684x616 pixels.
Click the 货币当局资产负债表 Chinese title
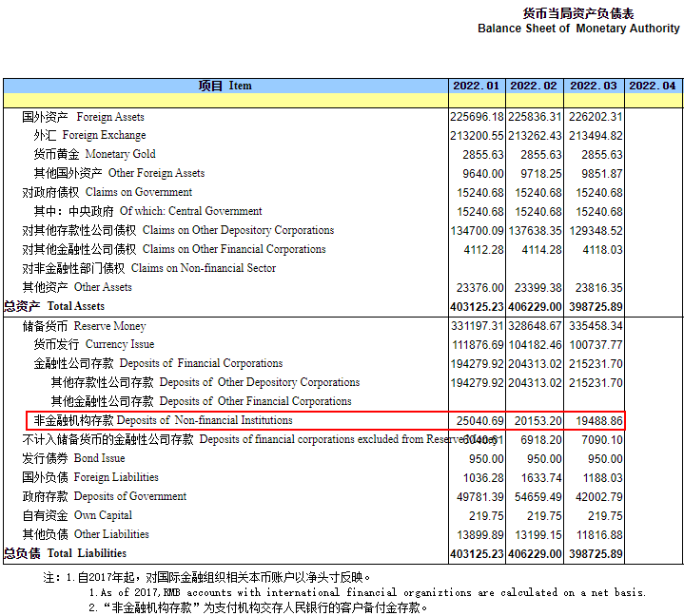578,13
